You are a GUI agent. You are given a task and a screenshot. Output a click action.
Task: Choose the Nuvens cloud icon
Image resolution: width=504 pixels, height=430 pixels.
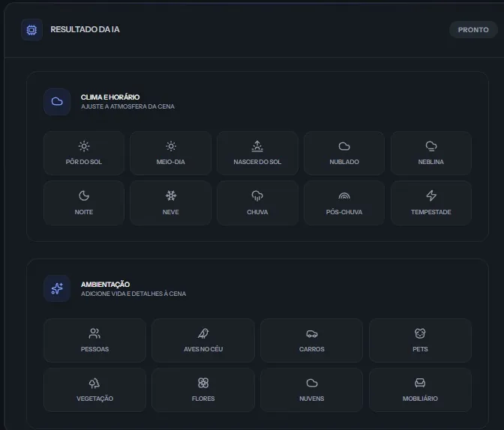[x=312, y=383]
